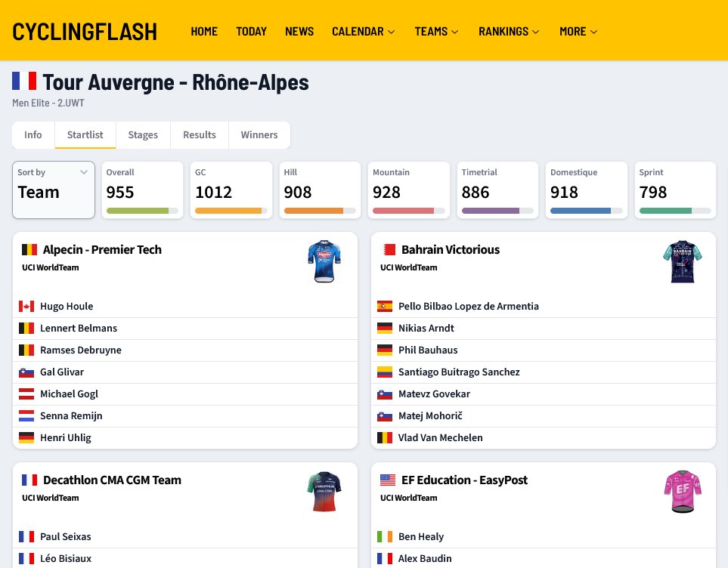Click the Canadian flag next to Hugo Houle

pos(26,306)
